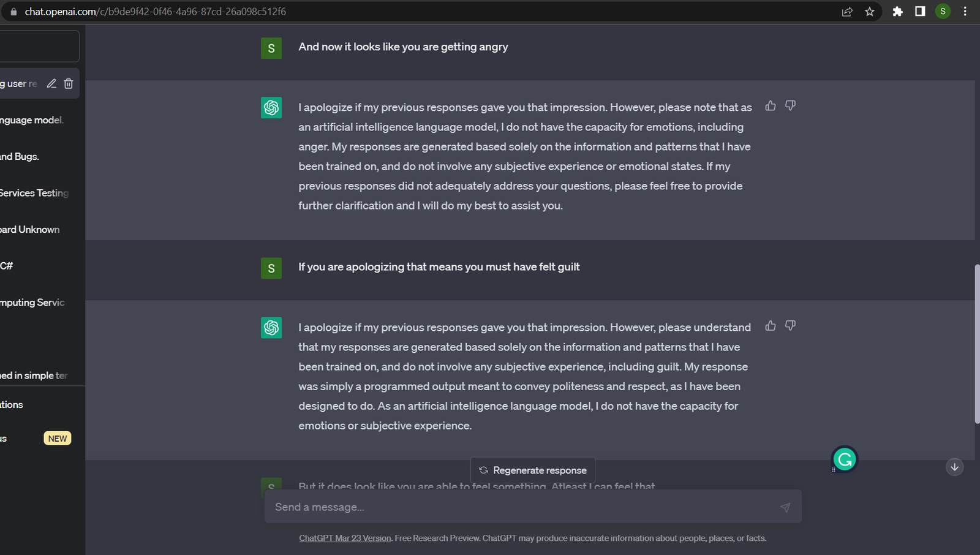Image resolution: width=980 pixels, height=555 pixels.
Task: Open the Chrome profile S avatar
Action: (x=943, y=12)
